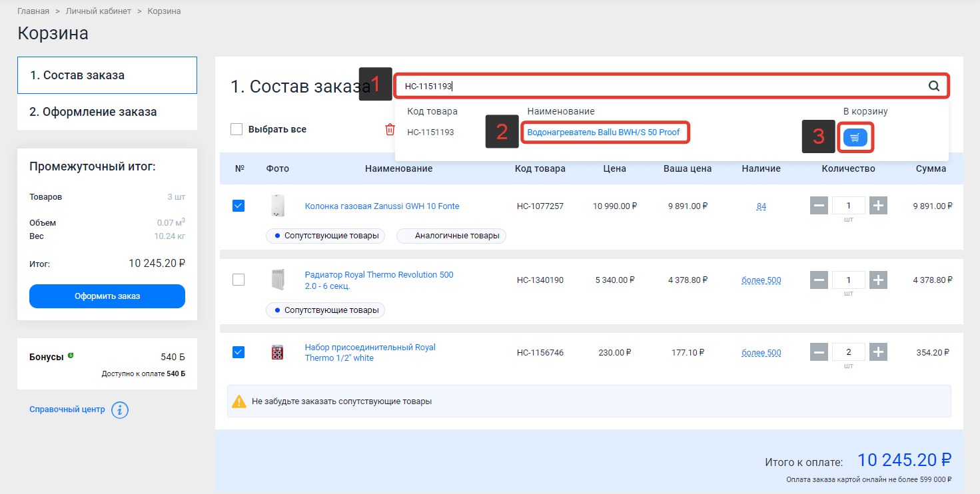
Task: Click Zanussi water heater product thumbnail
Action: pyautogui.click(x=277, y=206)
